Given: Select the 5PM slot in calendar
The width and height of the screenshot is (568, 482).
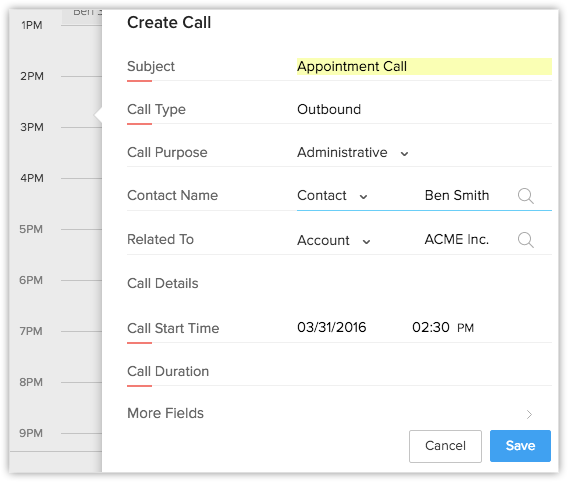Looking at the screenshot, I should 55,229.
